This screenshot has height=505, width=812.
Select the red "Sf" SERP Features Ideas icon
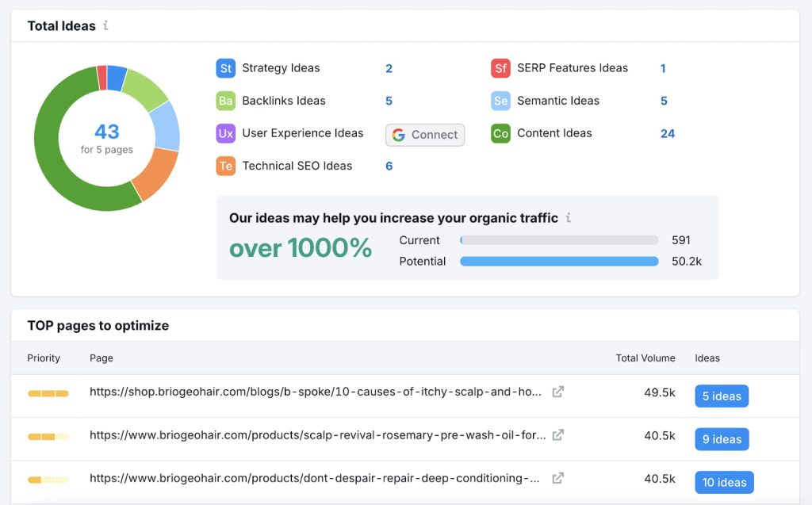pyautogui.click(x=501, y=68)
